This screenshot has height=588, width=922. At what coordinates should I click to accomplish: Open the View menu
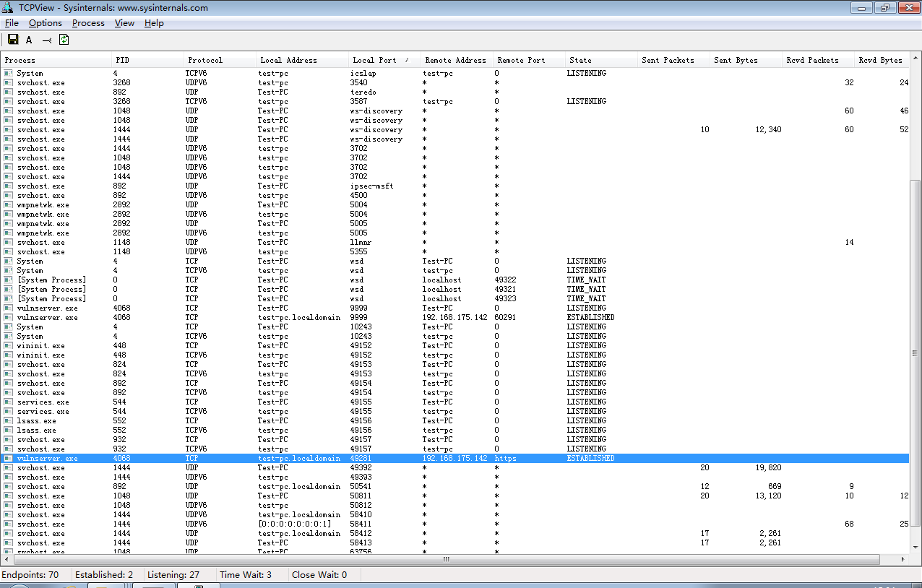point(124,23)
